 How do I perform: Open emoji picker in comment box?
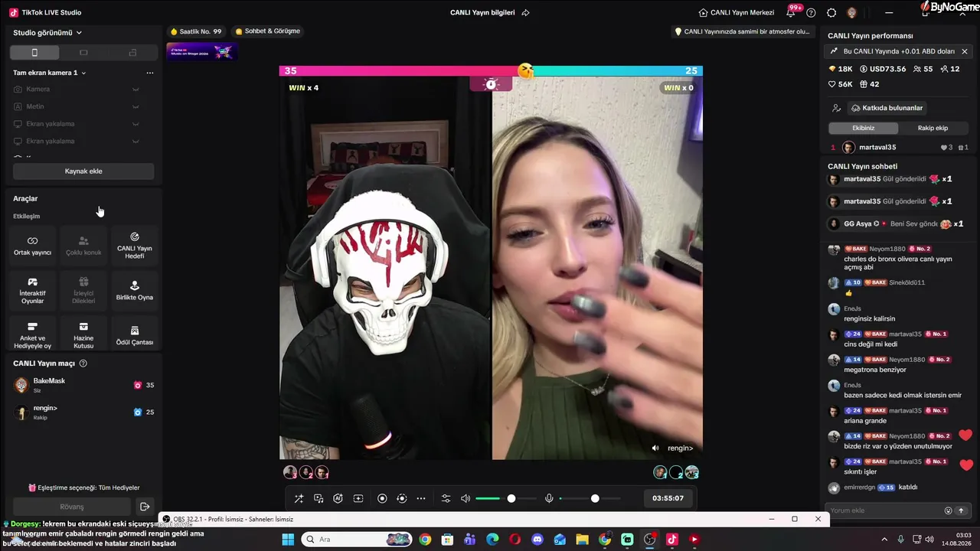coord(948,510)
